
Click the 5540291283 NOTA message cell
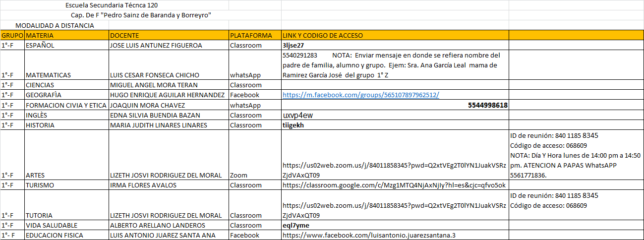pyautogui.click(x=395, y=65)
